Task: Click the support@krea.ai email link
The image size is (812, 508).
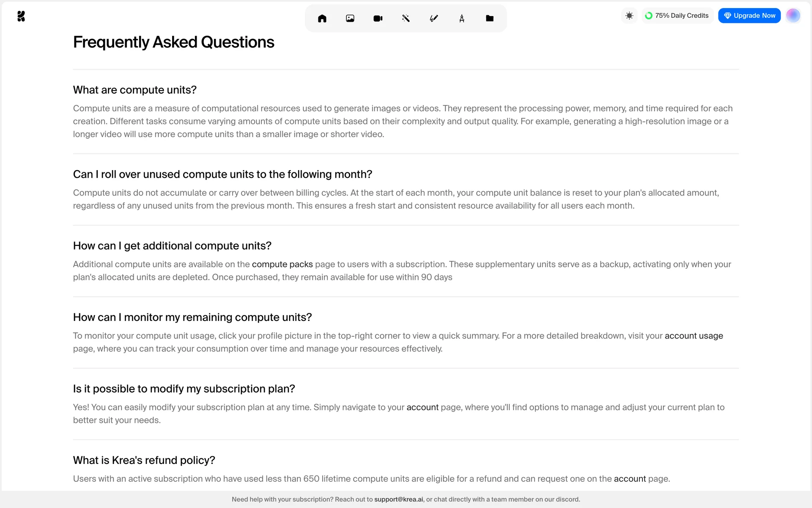Action: [398, 500]
